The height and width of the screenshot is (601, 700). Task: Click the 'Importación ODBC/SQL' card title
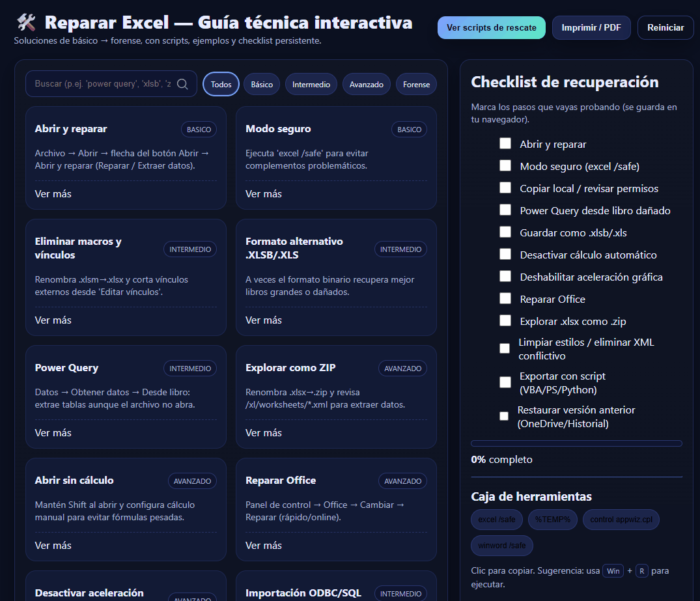(303, 593)
